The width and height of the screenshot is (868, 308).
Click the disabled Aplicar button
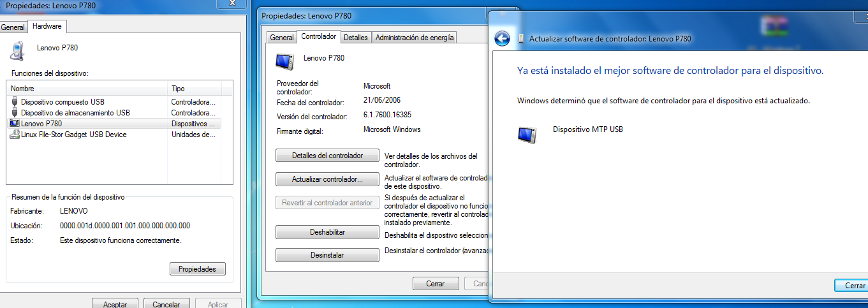pos(218,304)
